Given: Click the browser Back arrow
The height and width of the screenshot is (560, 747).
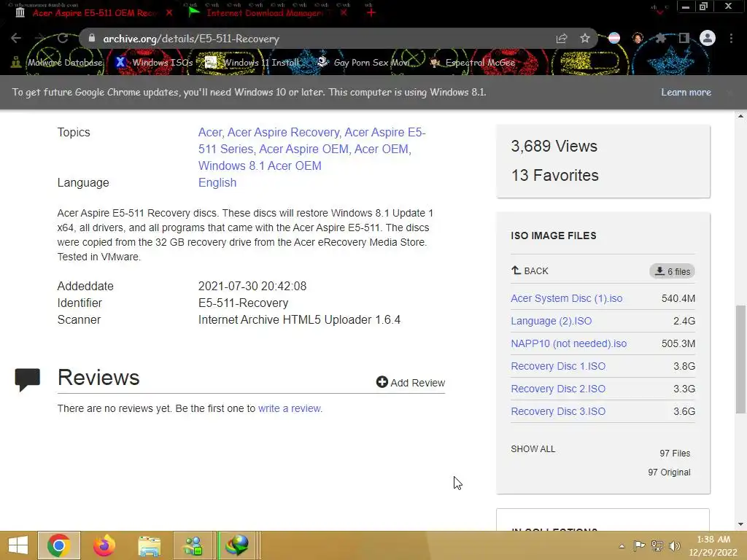Looking at the screenshot, I should click(16, 38).
